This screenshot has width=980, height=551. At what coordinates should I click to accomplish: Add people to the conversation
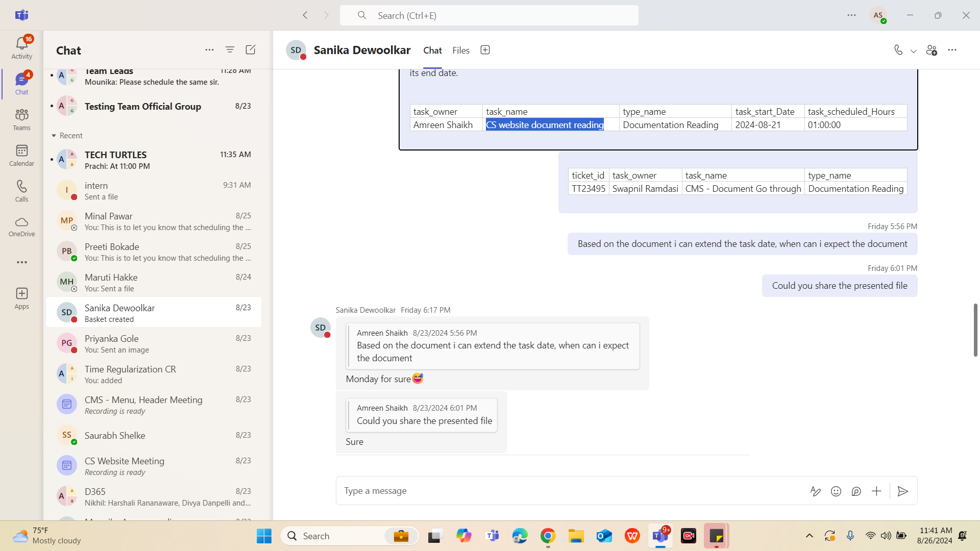click(x=932, y=49)
